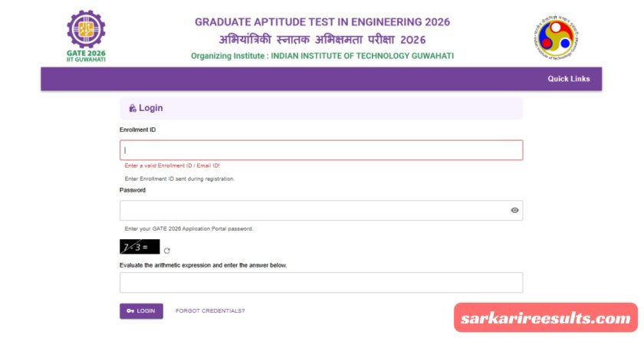Select the captcha answer input box
644x338 pixels.
[321, 283]
